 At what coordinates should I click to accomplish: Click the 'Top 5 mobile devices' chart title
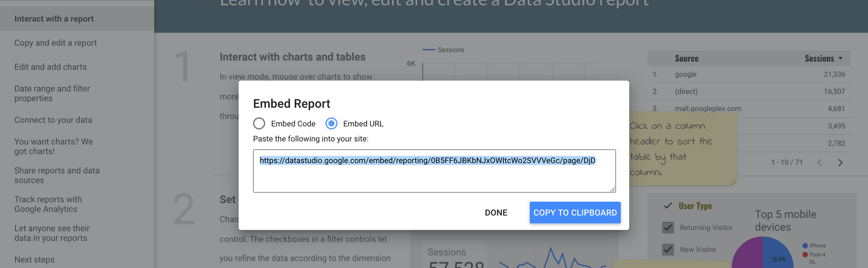(786, 220)
